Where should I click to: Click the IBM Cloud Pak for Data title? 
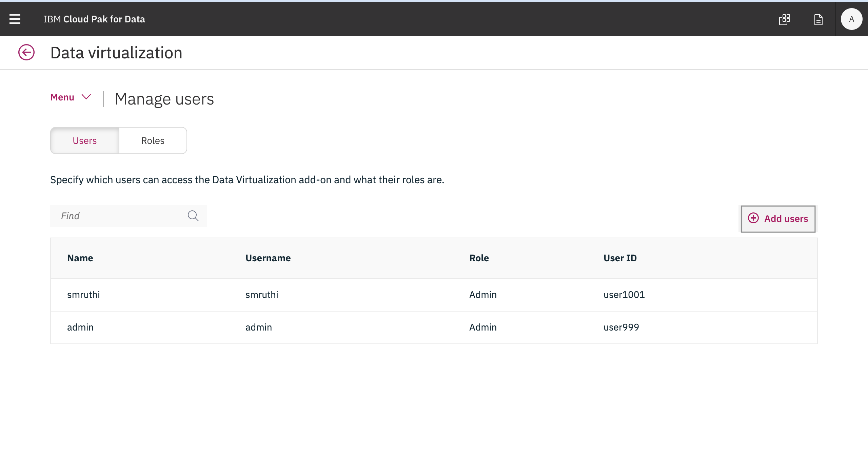click(94, 19)
